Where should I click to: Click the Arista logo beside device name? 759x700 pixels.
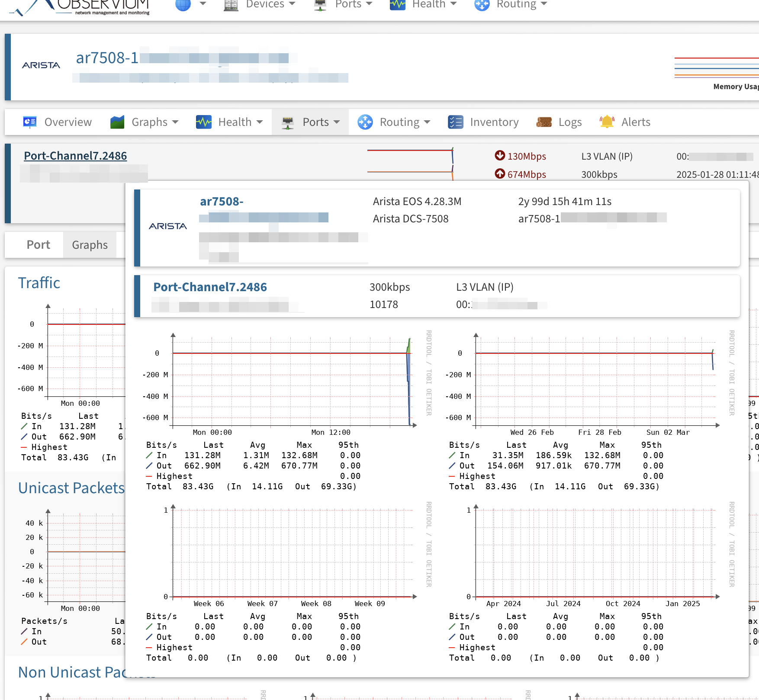[x=41, y=65]
